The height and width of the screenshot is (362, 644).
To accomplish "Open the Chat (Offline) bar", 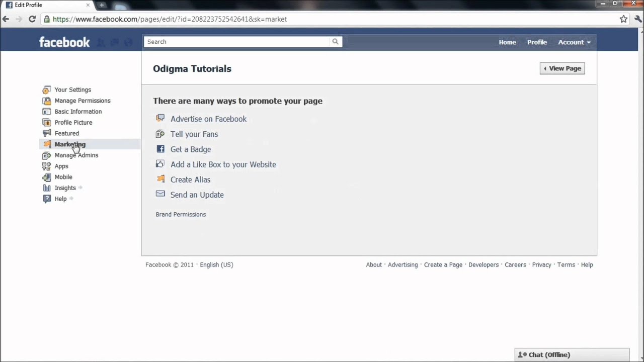I will 572,354.
